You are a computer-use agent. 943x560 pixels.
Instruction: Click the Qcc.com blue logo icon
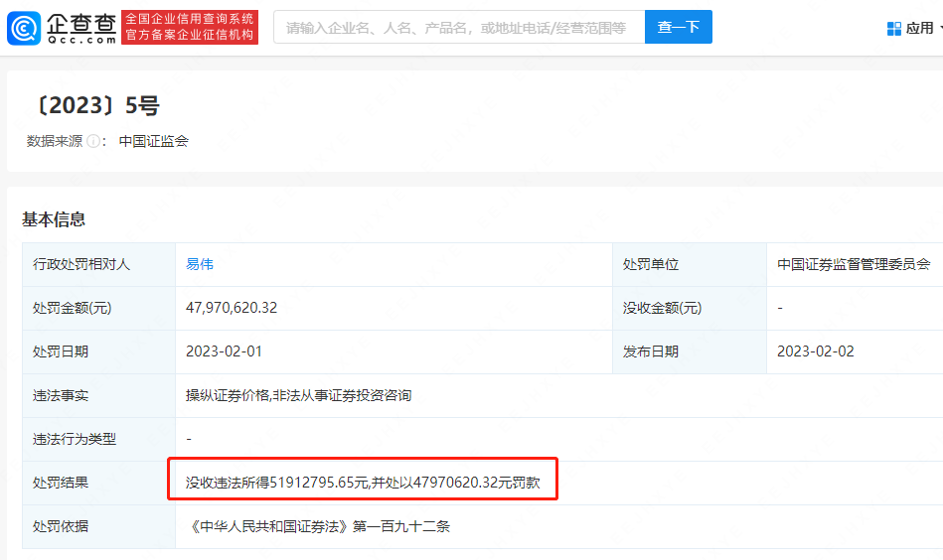click(24, 28)
